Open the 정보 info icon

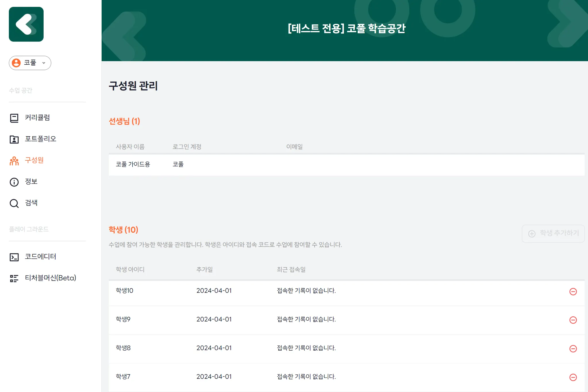coord(14,182)
